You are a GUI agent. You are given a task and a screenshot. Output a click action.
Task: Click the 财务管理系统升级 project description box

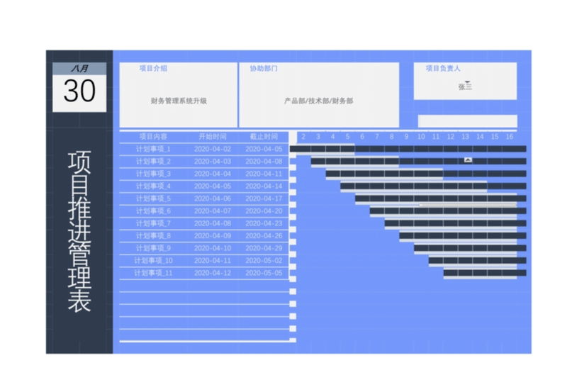(179, 101)
